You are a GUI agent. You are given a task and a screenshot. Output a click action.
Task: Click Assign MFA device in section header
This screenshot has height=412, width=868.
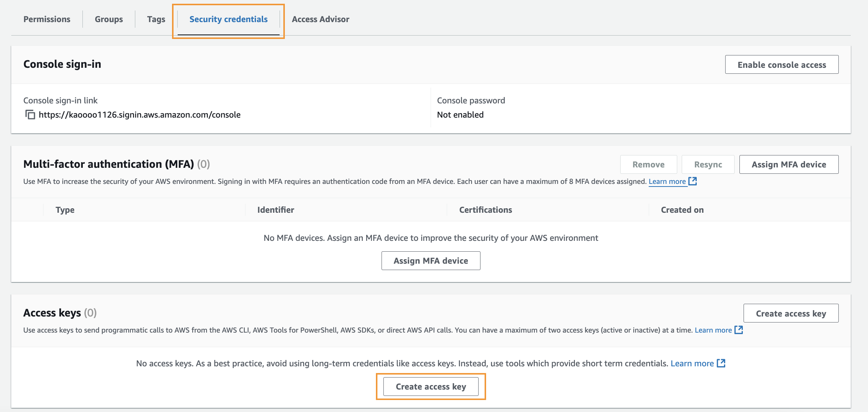pos(789,164)
